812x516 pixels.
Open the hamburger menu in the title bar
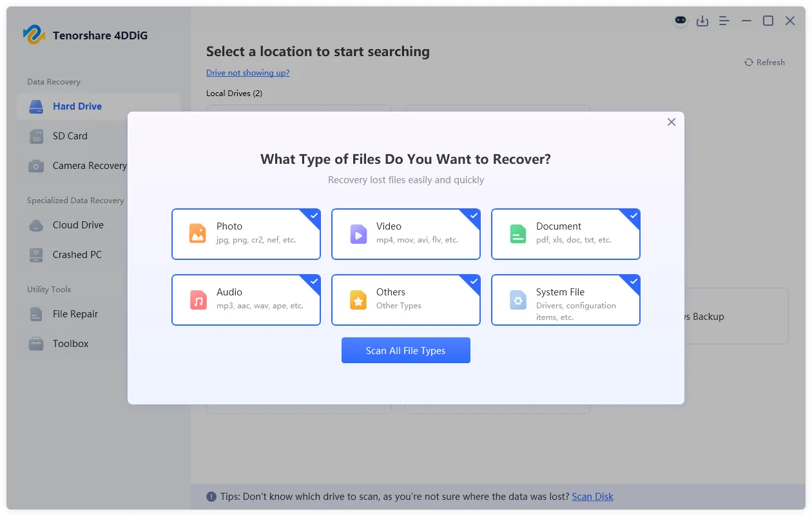tap(724, 21)
